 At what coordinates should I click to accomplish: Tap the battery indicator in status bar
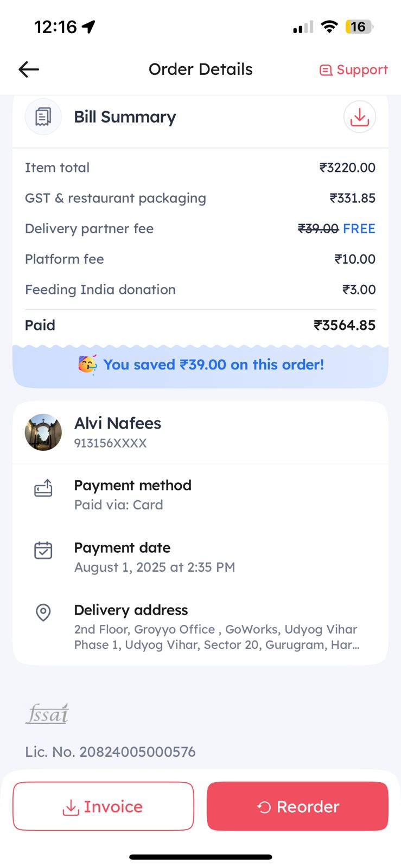click(359, 27)
